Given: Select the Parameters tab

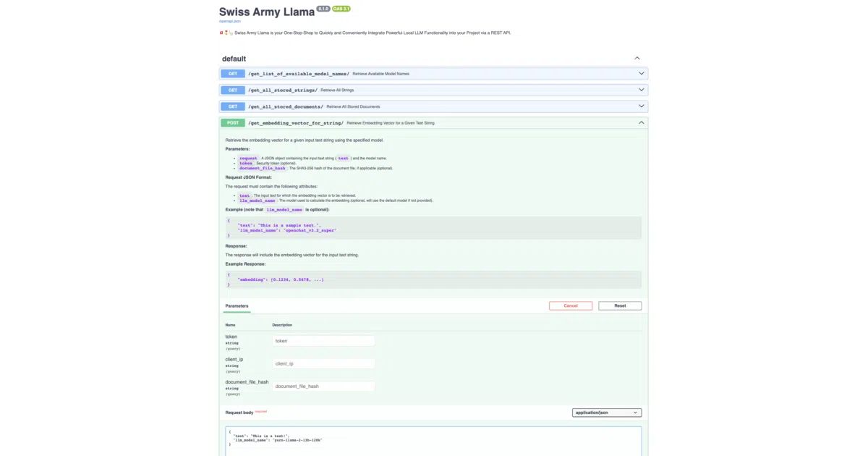Looking at the screenshot, I should tap(237, 305).
